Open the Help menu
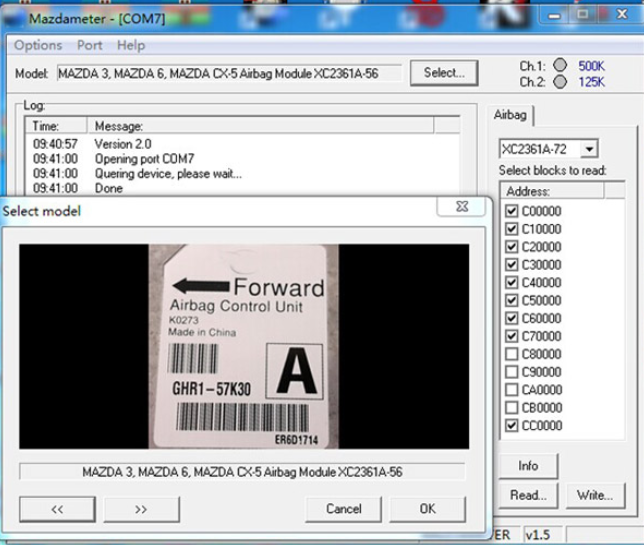 pyautogui.click(x=131, y=45)
